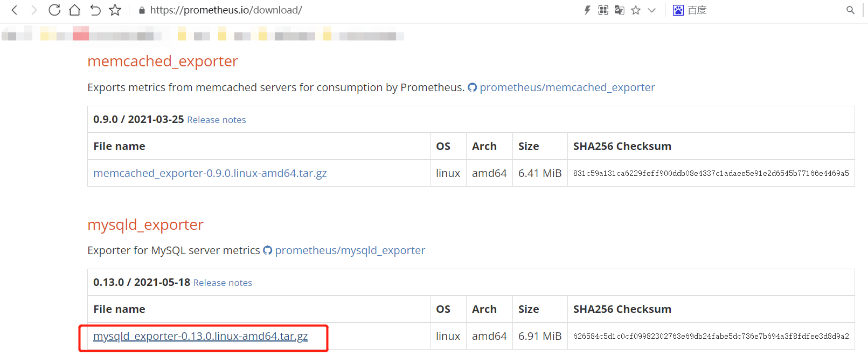Download mysqld_exporter-0.13.0.linux-amd64.tar.gz
This screenshot has height=362, width=868.
click(x=200, y=336)
